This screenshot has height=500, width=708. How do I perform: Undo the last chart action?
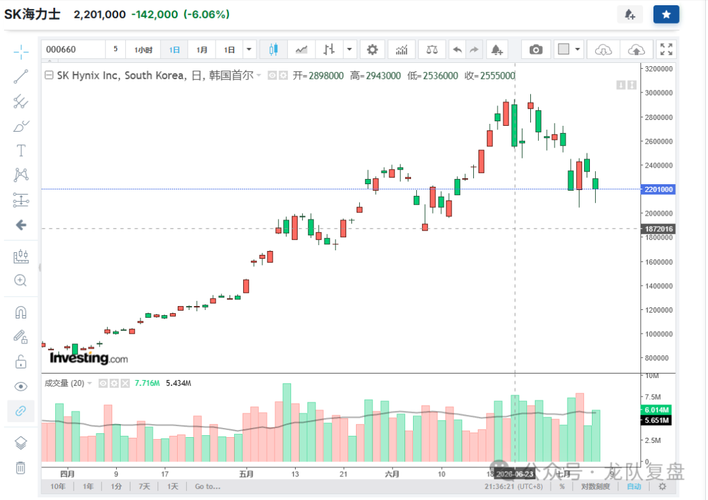point(457,50)
